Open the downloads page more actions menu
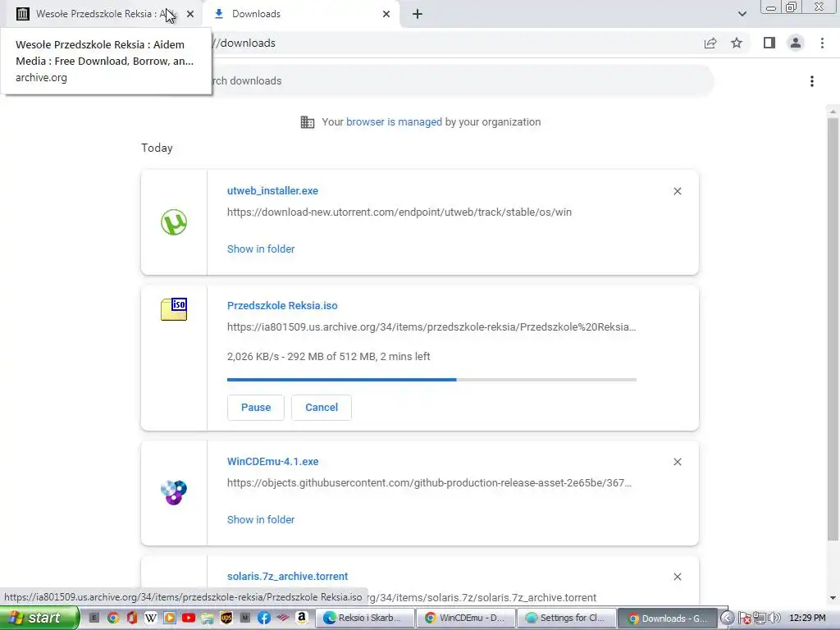 [811, 81]
